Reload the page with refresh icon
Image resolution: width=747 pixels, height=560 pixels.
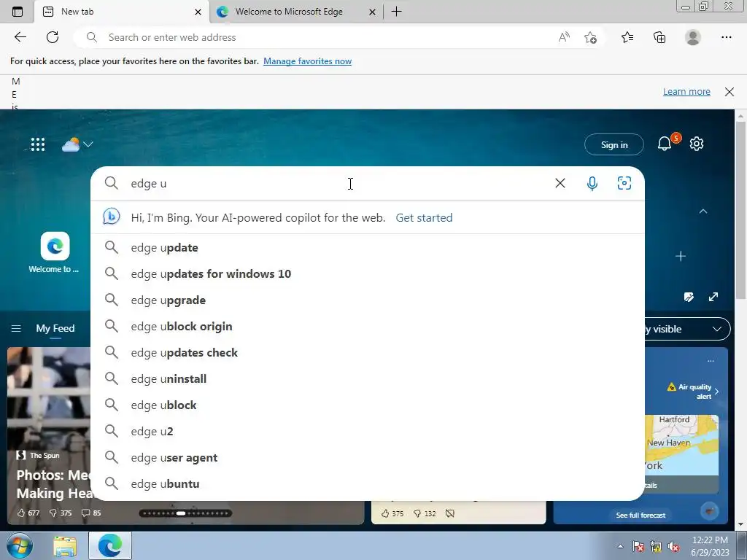(x=53, y=37)
